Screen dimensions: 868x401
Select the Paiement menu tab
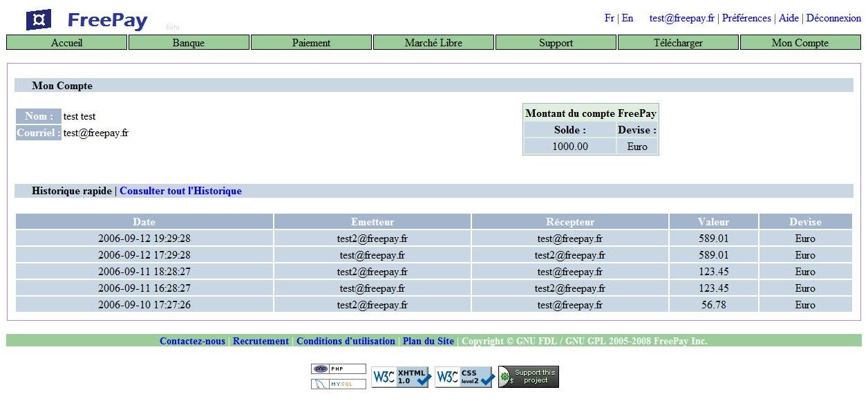[x=311, y=43]
